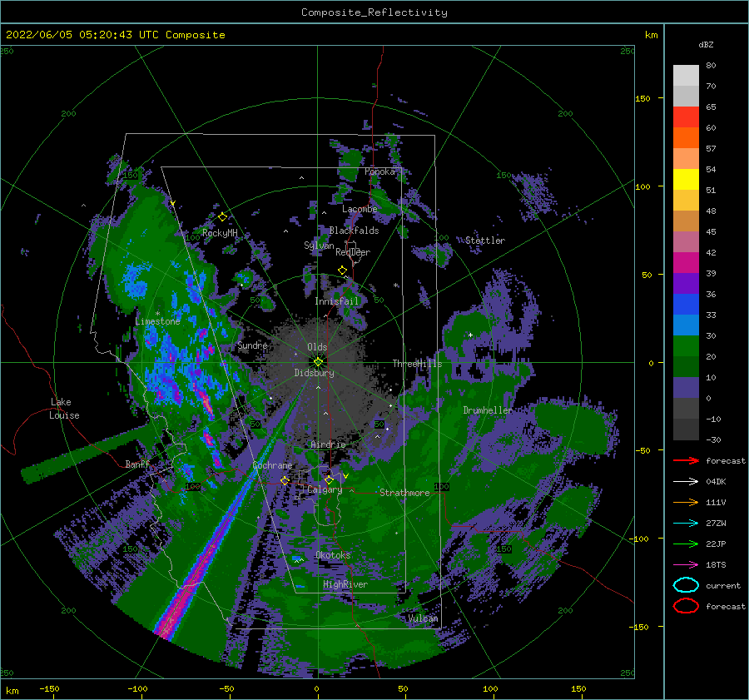
Task: Select the 45-48 dBZ tan swatch
Action: [686, 221]
